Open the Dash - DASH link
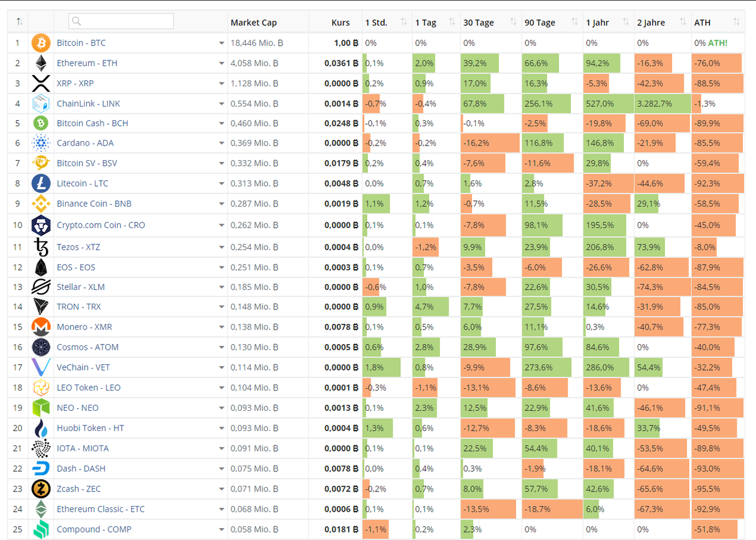This screenshot has width=756, height=540. pyautogui.click(x=81, y=468)
